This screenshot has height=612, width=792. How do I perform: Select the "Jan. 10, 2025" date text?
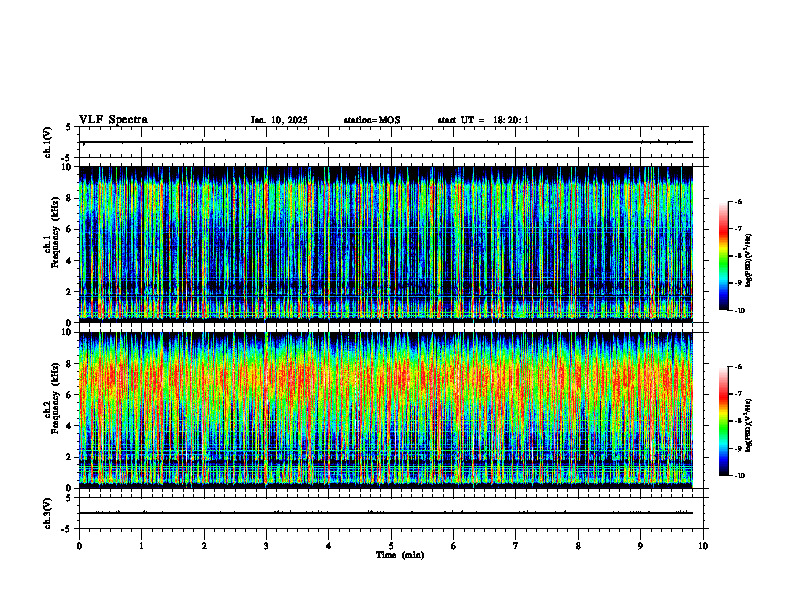279,120
